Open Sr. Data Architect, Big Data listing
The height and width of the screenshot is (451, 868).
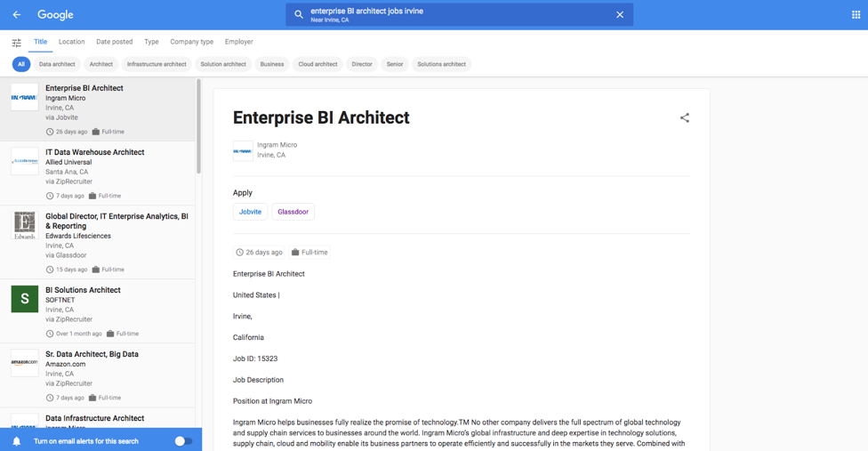(x=98, y=375)
